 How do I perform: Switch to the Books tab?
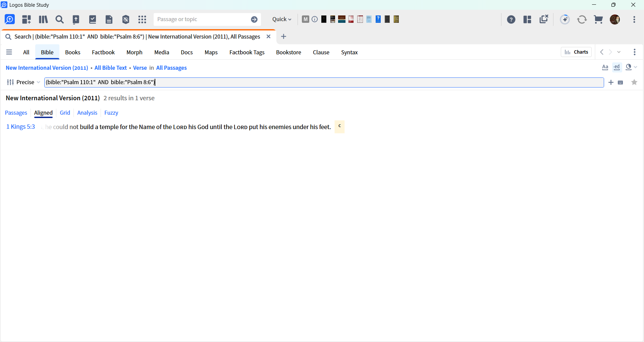[73, 52]
